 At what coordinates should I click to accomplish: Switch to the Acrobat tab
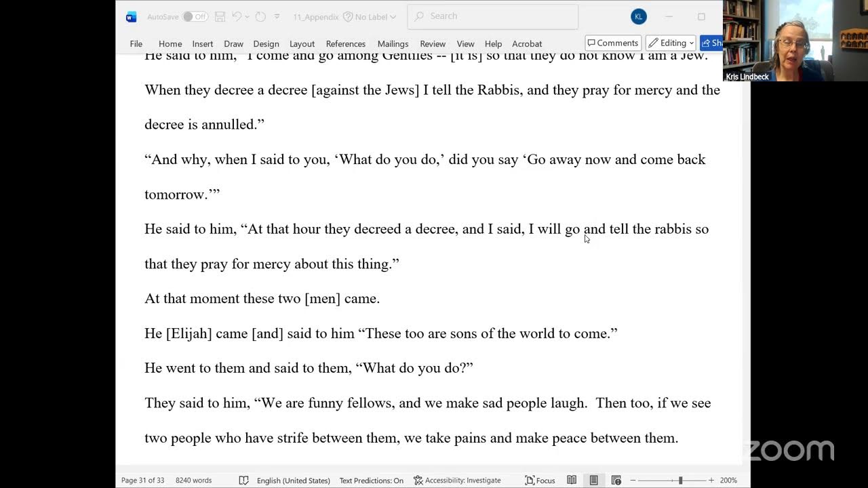tap(527, 43)
